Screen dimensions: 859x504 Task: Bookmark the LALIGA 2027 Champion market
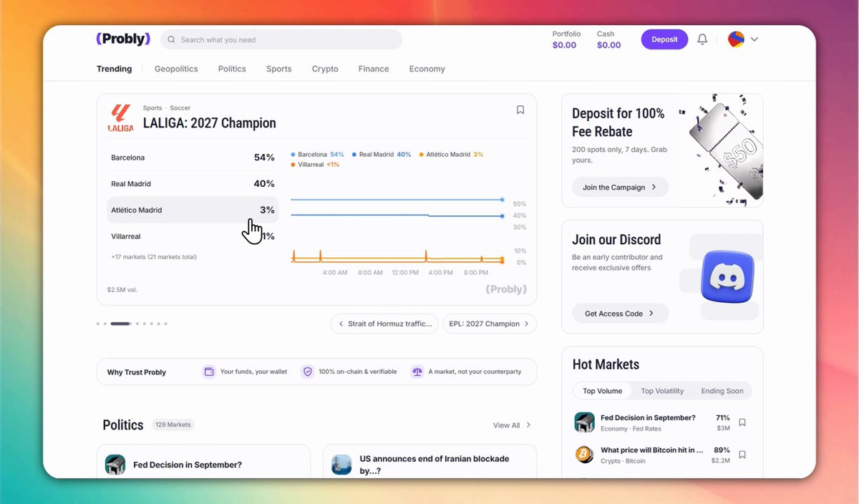point(520,110)
